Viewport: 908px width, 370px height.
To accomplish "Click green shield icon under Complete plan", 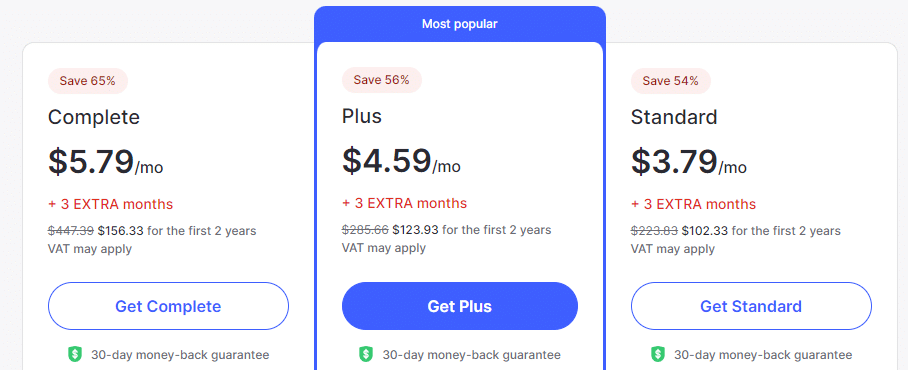I will [75, 354].
